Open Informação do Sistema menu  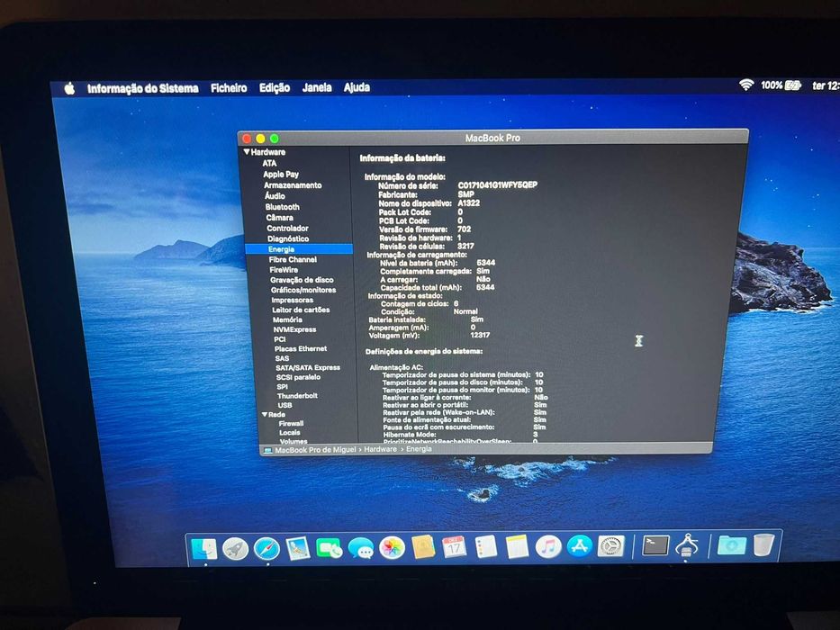(142, 88)
